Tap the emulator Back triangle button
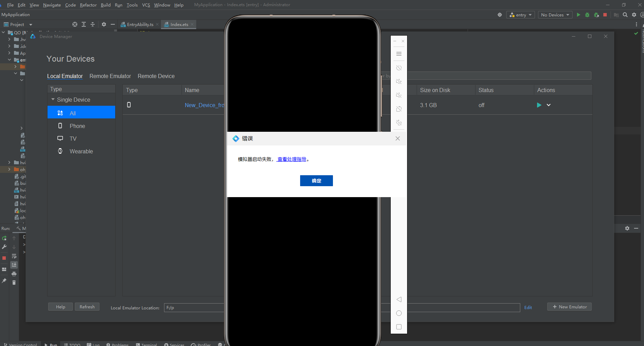The width and height of the screenshot is (644, 346). pyautogui.click(x=399, y=299)
